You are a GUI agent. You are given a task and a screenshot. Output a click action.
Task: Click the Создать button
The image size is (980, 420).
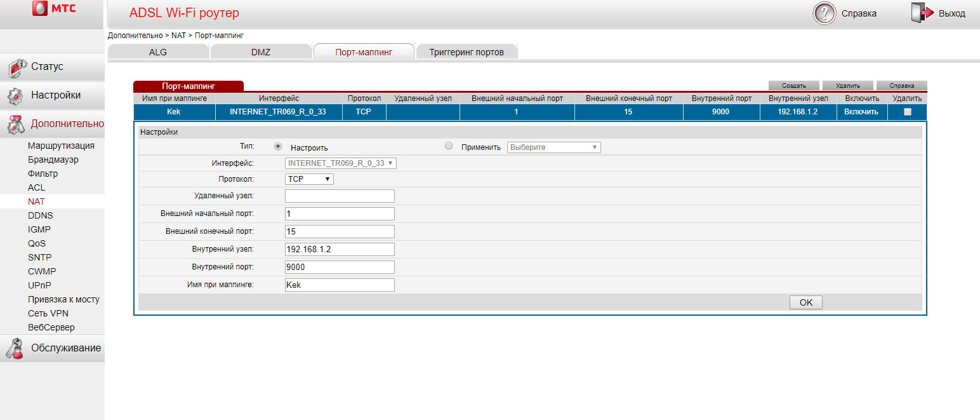click(794, 85)
